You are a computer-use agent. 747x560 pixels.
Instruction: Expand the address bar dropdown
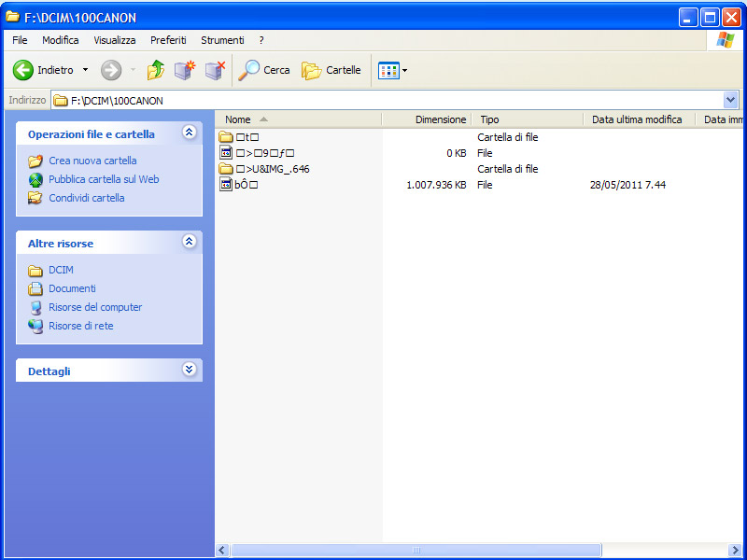pos(730,100)
